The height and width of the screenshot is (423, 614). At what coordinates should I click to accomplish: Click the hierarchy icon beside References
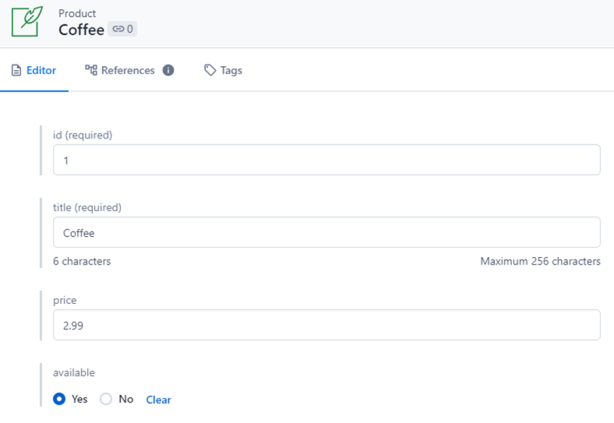coord(91,70)
